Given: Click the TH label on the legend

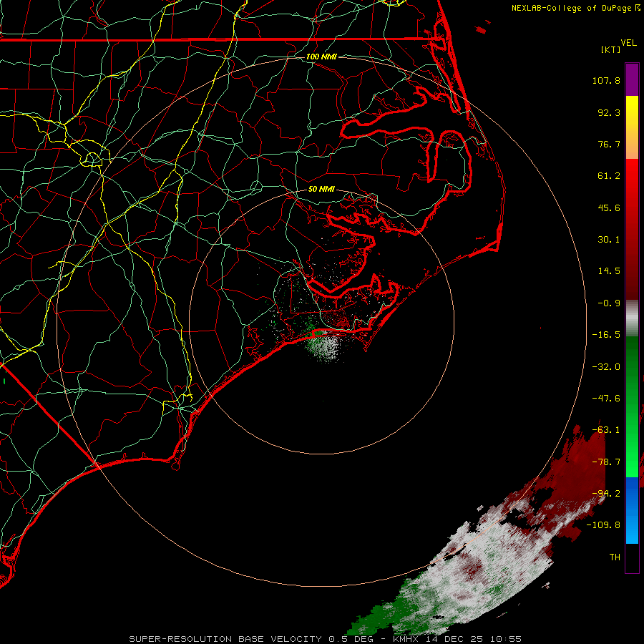Looking at the screenshot, I should tap(615, 557).
